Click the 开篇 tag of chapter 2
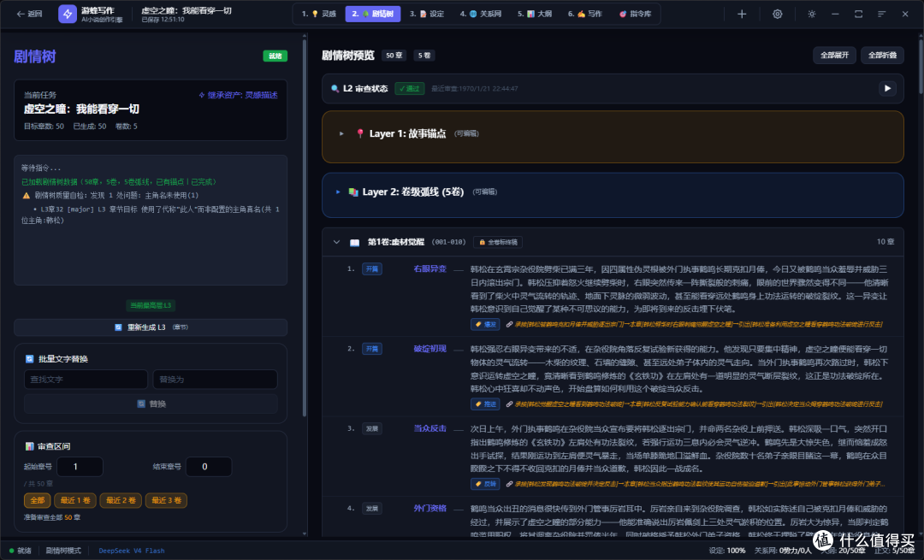Screen dimensions: 924x560 [x=372, y=349]
